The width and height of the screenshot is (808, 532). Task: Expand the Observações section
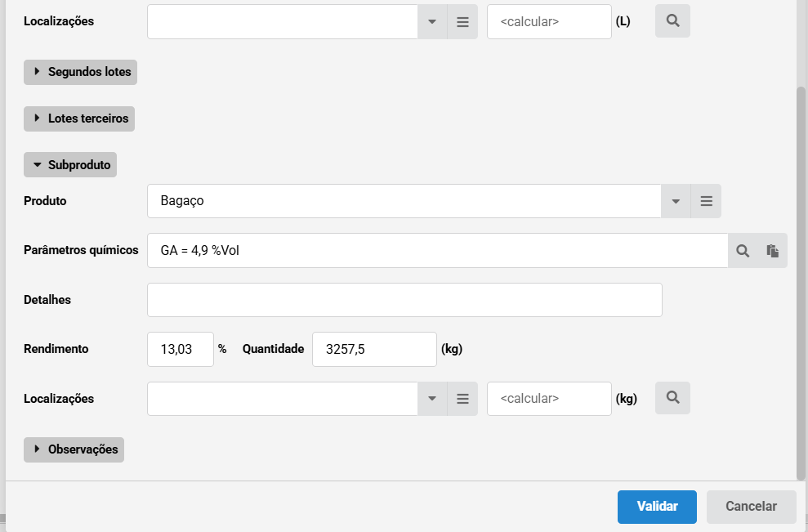point(74,449)
